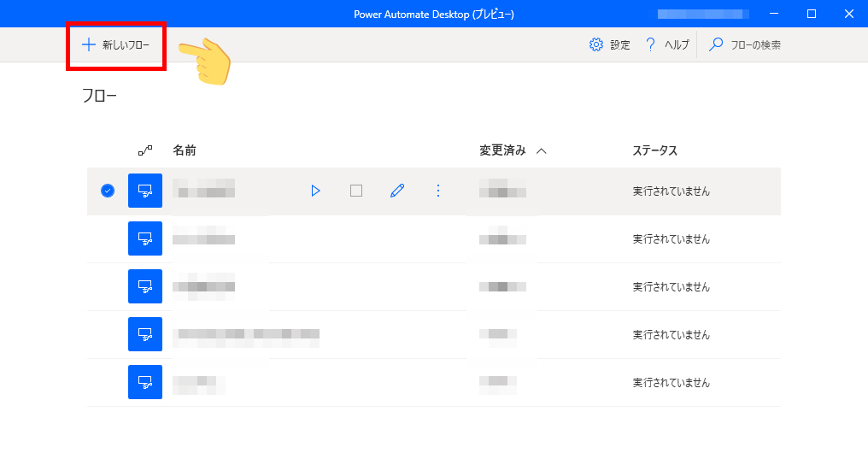Click the first row desktop flow icon
This screenshot has height=453, width=868.
pos(145,191)
